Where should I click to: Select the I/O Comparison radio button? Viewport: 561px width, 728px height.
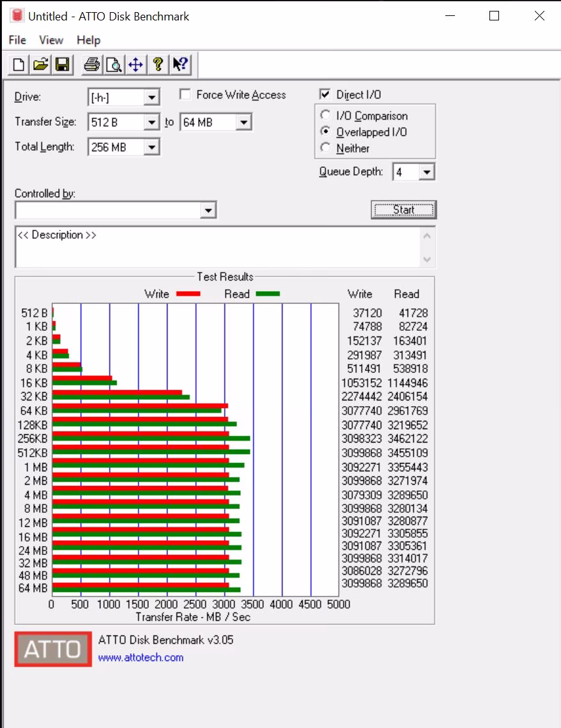coord(326,115)
